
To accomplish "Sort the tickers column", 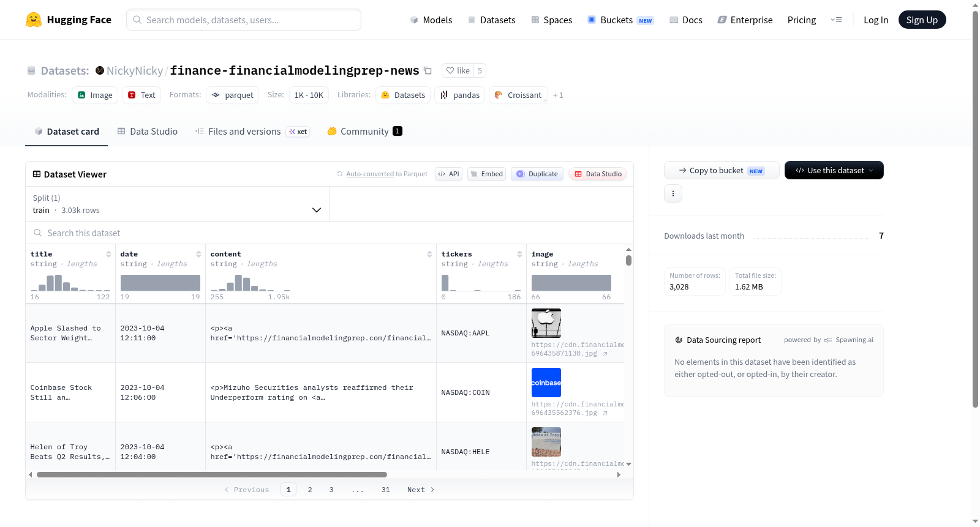I will [519, 254].
